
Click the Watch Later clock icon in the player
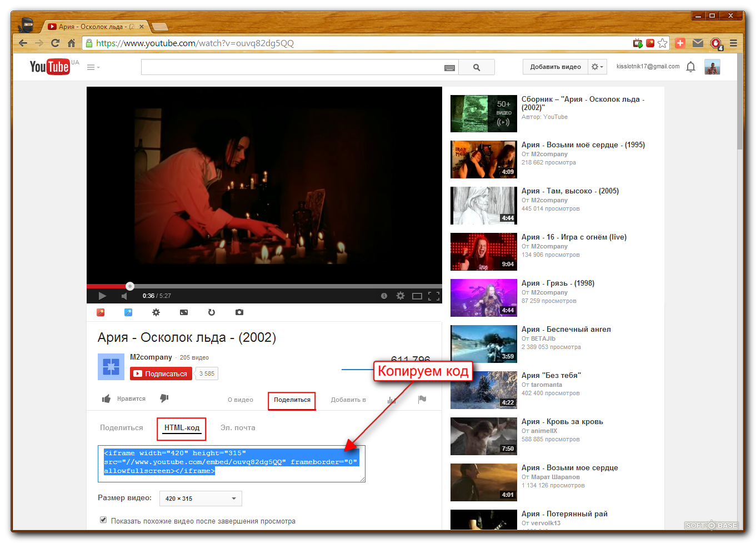(x=384, y=296)
